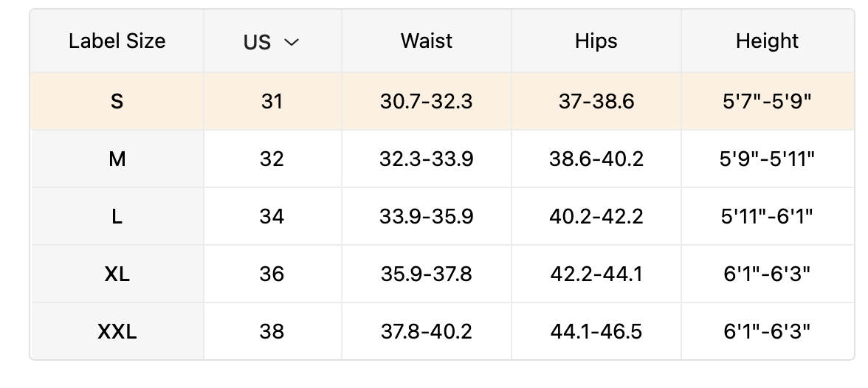Screen dimensions: 868x388
Task: Select the L label size row
Action: click(x=117, y=216)
